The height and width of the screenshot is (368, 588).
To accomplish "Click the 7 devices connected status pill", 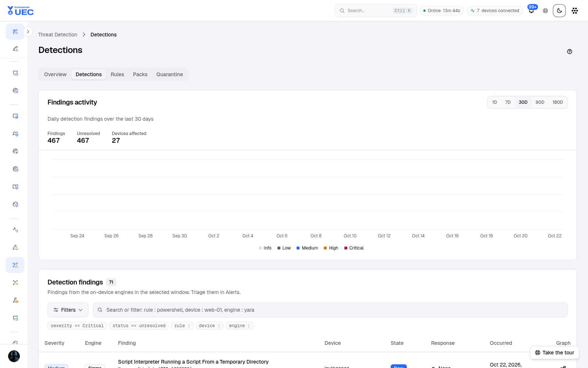I will (495, 11).
